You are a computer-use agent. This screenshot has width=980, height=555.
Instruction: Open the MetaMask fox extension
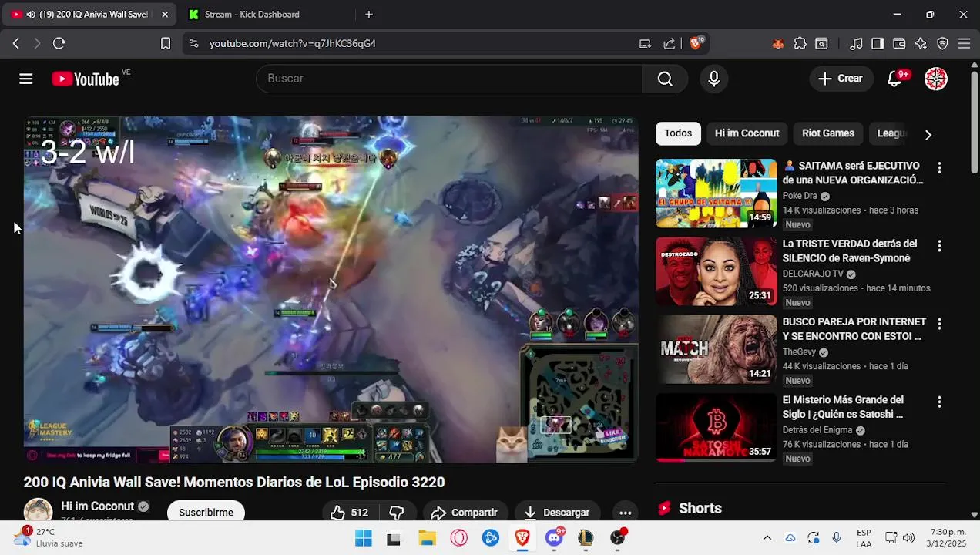(x=778, y=44)
